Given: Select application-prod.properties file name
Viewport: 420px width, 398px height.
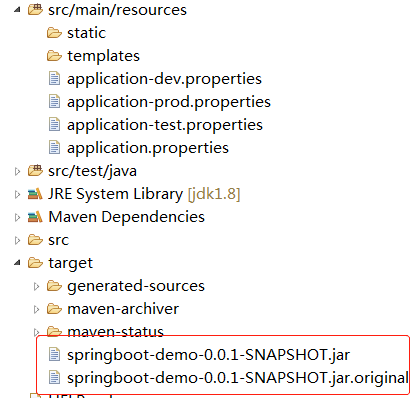Looking at the screenshot, I should pos(169,102).
